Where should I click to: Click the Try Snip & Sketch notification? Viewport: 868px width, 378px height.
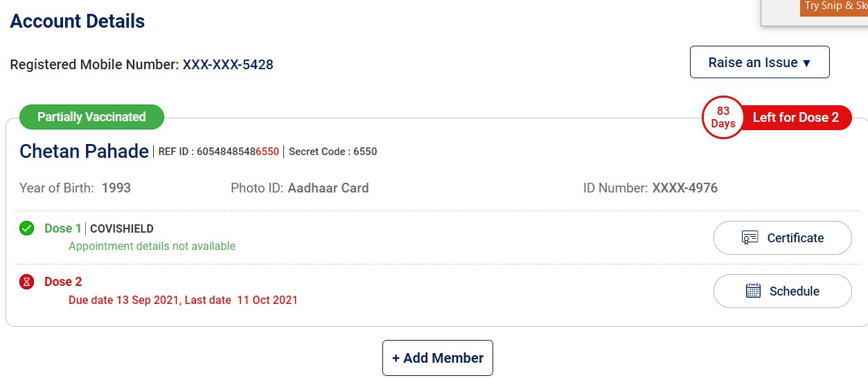(x=835, y=7)
